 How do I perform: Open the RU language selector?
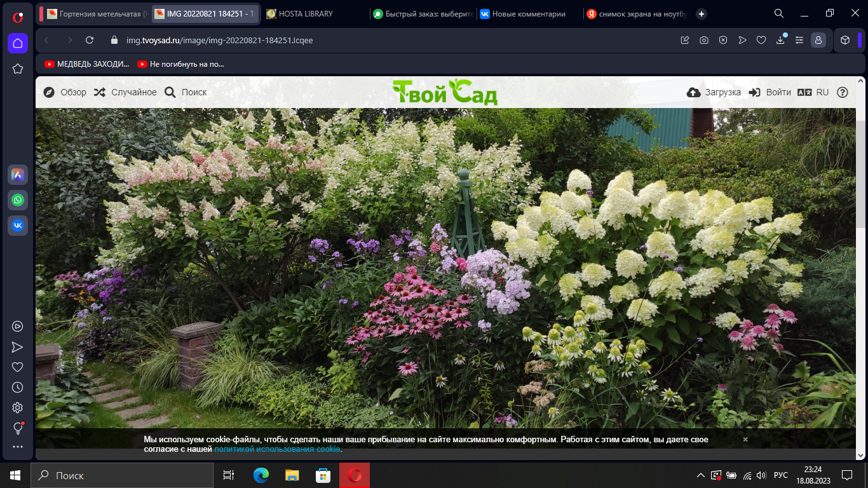[x=814, y=92]
